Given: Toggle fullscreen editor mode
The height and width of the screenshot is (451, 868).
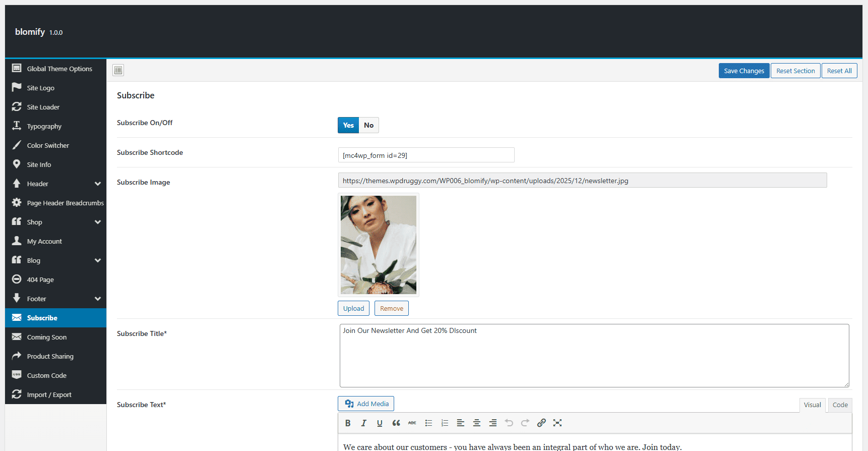Looking at the screenshot, I should click(557, 423).
